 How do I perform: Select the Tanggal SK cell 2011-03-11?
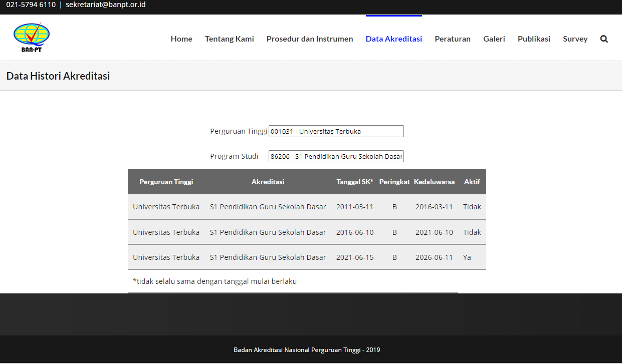click(x=355, y=207)
